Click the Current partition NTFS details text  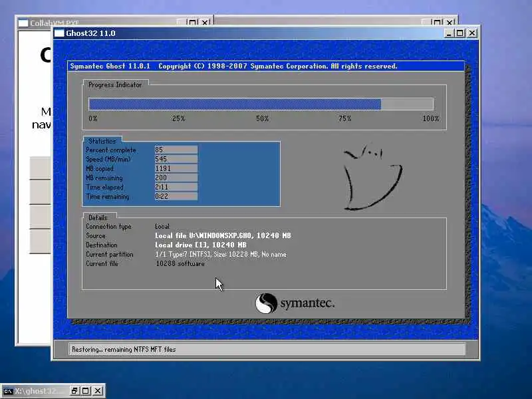221,255
